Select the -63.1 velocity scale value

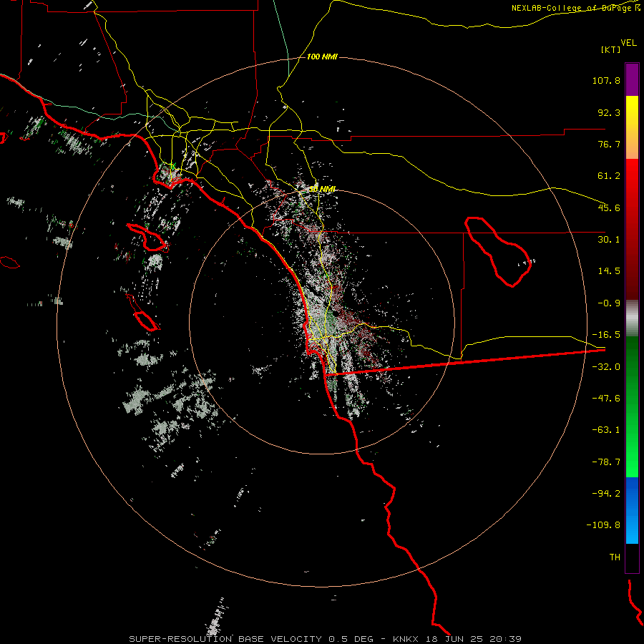[606, 430]
